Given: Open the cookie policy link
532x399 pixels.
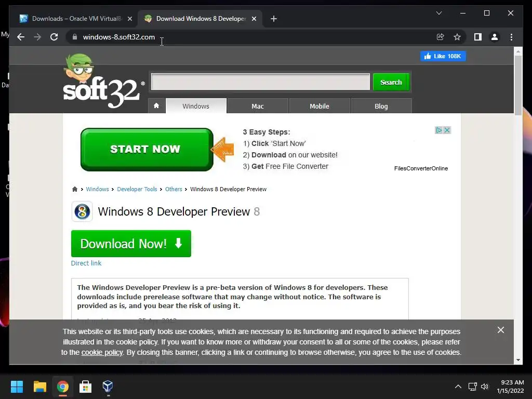Looking at the screenshot, I should click(102, 352).
